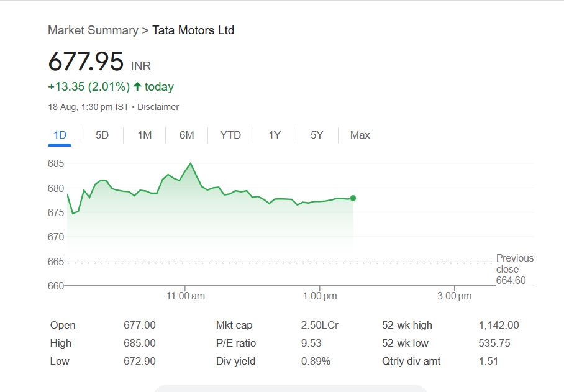The image size is (564, 392).
Task: Click the Previous close 664.60 label
Action: [514, 269]
